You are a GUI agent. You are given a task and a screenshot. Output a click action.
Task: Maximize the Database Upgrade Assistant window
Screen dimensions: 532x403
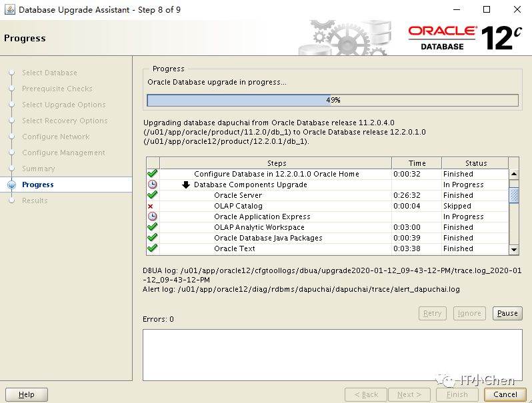tap(487, 9)
